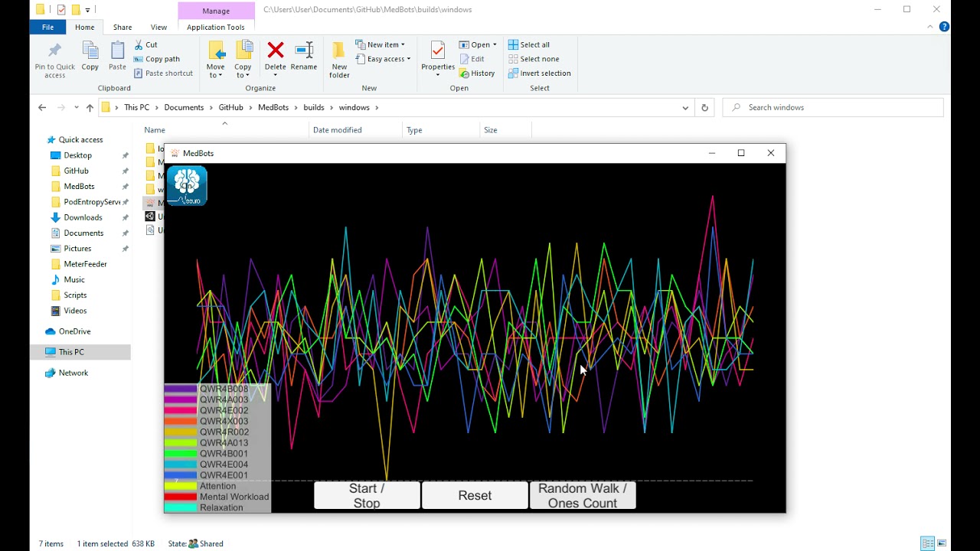Click GitHub in the address breadcrumb
The height and width of the screenshot is (551, 980).
(x=231, y=108)
